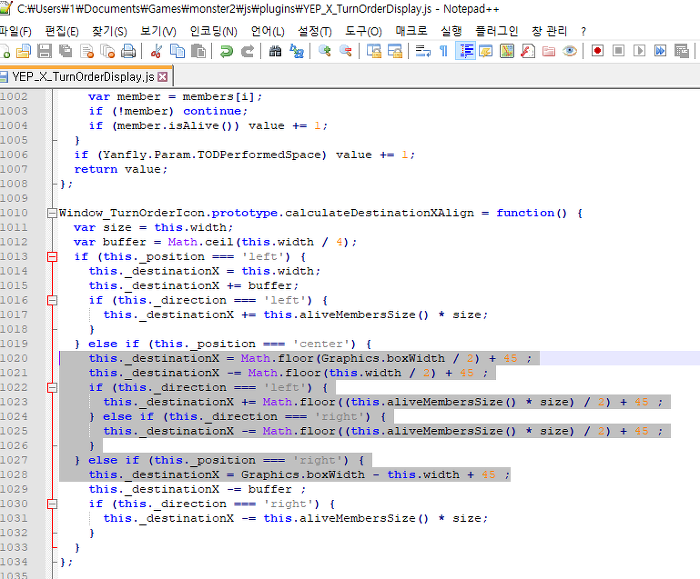Image resolution: width=700 pixels, height=579 pixels.
Task: Toggle monitoring with the eye icon
Action: coord(570,51)
